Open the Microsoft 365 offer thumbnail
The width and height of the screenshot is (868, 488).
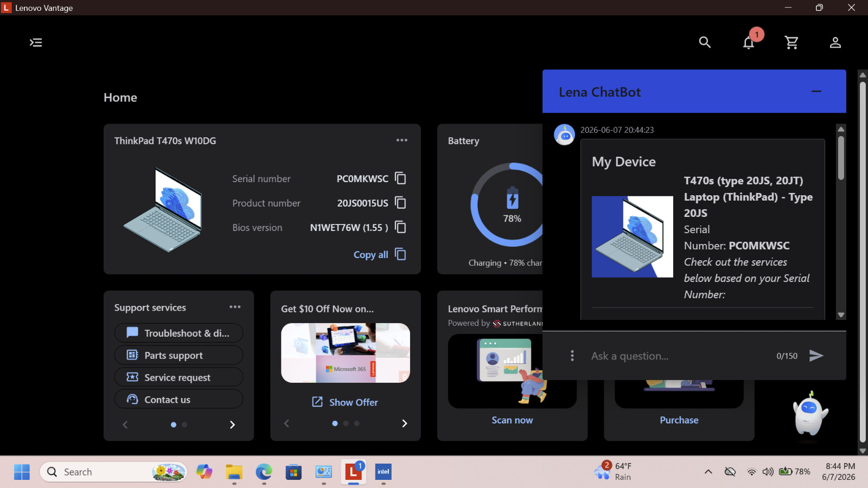346,353
